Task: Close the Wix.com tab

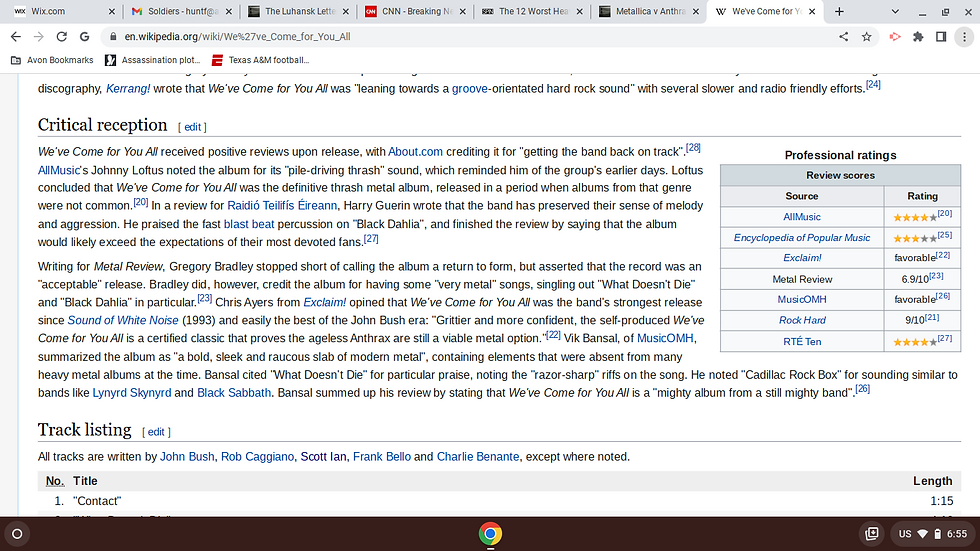Action: 112,11
